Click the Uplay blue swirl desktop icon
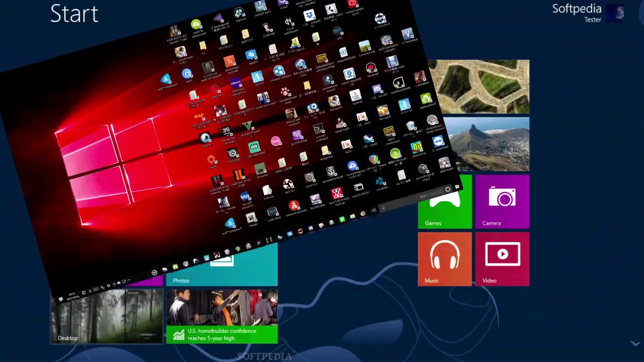Viewport: 644px width, 362px height. pyautogui.click(x=187, y=74)
